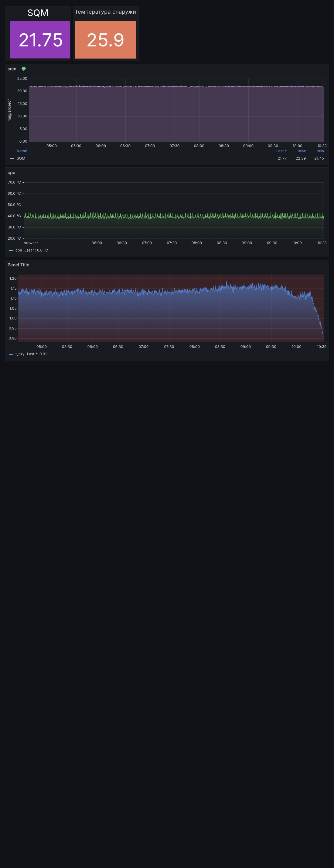Open the sqm graph panel title menu

point(12,69)
